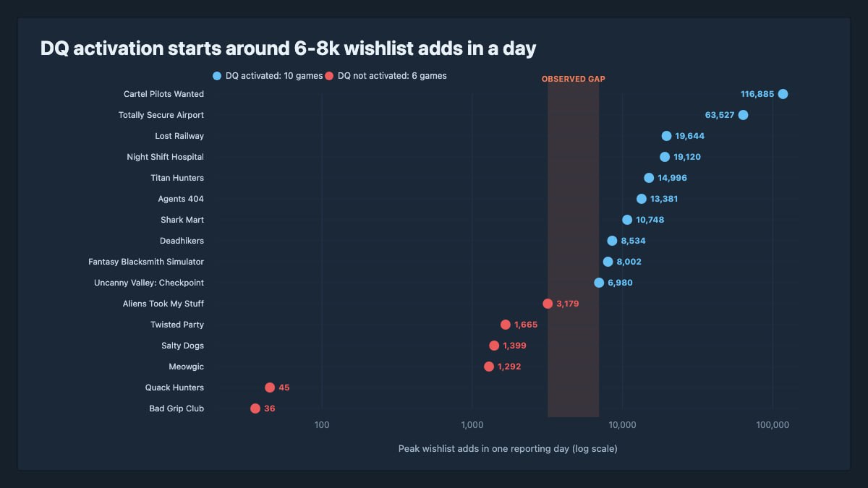
Task: Click the blue legend color dot
Action: click(217, 75)
